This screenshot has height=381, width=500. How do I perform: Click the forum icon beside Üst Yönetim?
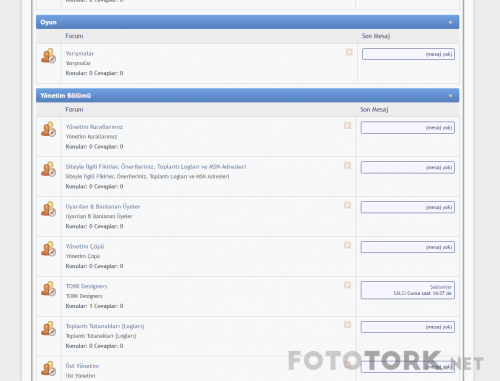pyautogui.click(x=48, y=368)
